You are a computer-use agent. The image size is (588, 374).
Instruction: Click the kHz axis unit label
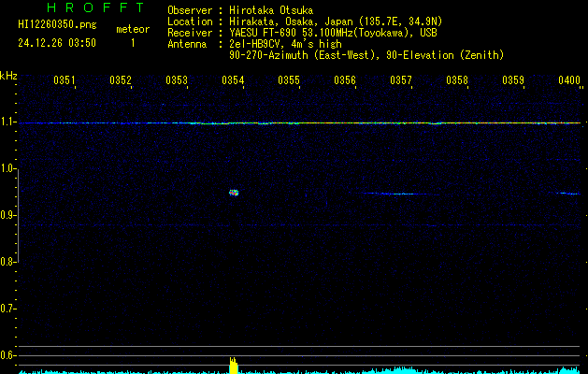8,76
